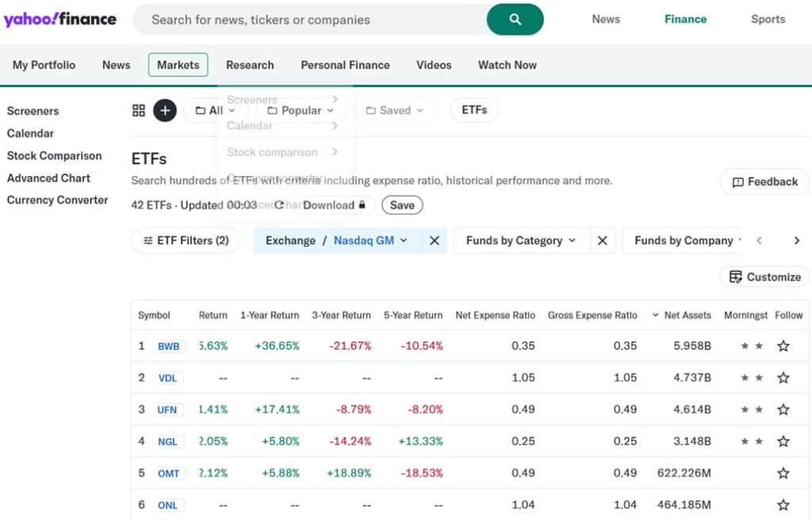Follow the BWB ETF using its star

coord(783,346)
